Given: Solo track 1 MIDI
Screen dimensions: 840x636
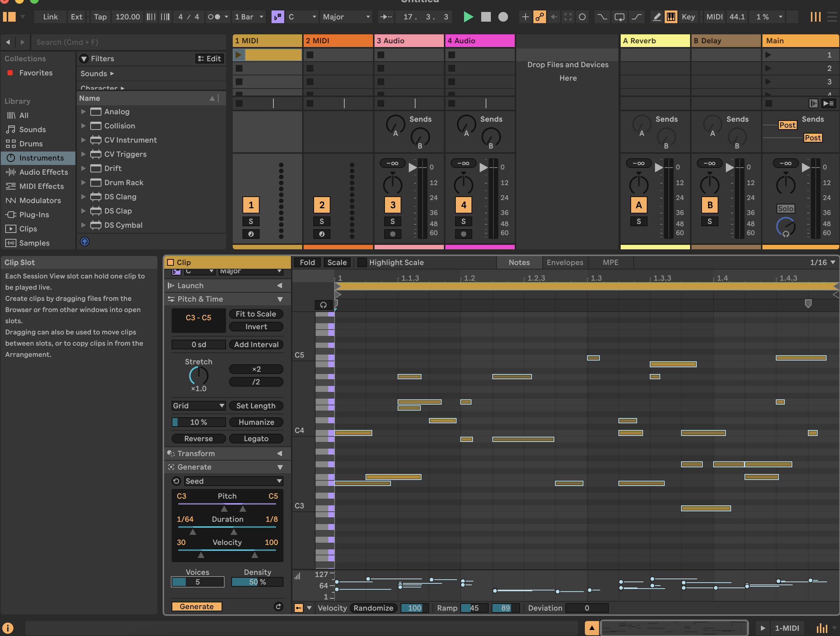Looking at the screenshot, I should point(251,221).
